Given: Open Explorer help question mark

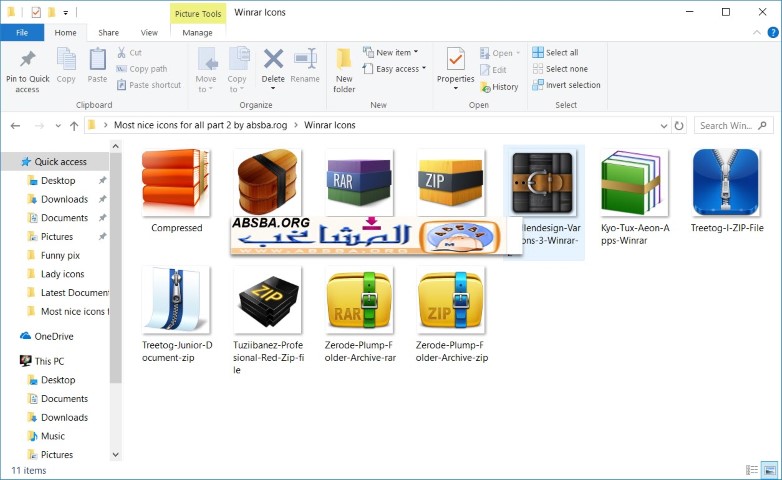Looking at the screenshot, I should coord(773,32).
